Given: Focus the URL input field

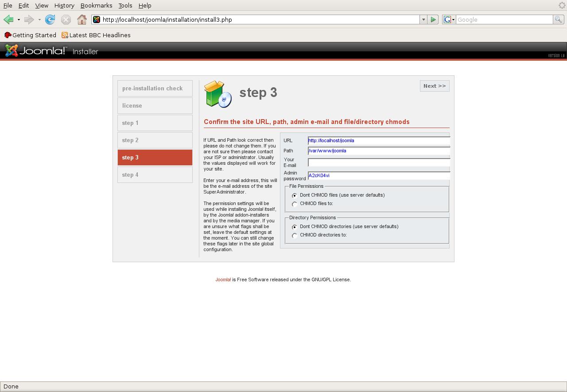Looking at the screenshot, I should 379,140.
